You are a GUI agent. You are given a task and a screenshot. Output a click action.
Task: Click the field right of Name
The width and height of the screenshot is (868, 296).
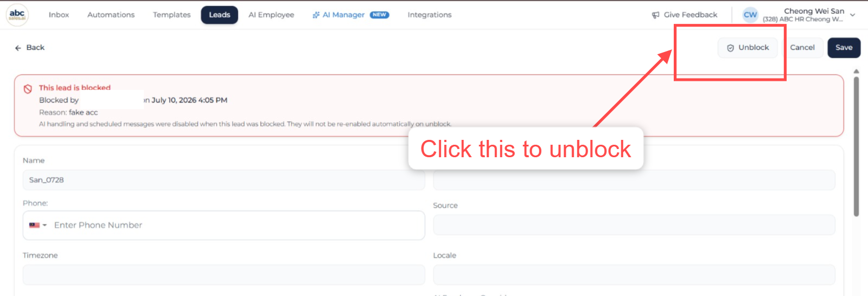tap(634, 180)
